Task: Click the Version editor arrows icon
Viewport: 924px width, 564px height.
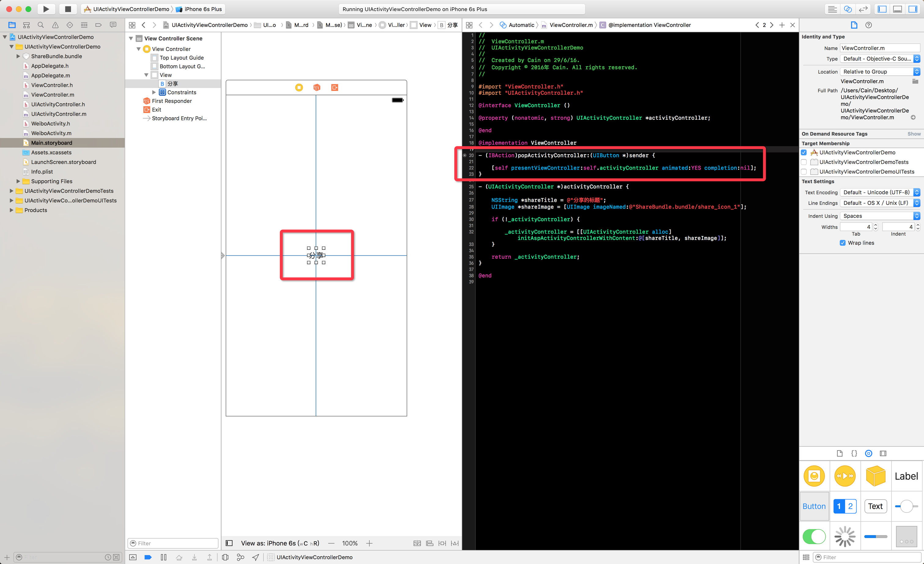Action: pyautogui.click(x=863, y=9)
